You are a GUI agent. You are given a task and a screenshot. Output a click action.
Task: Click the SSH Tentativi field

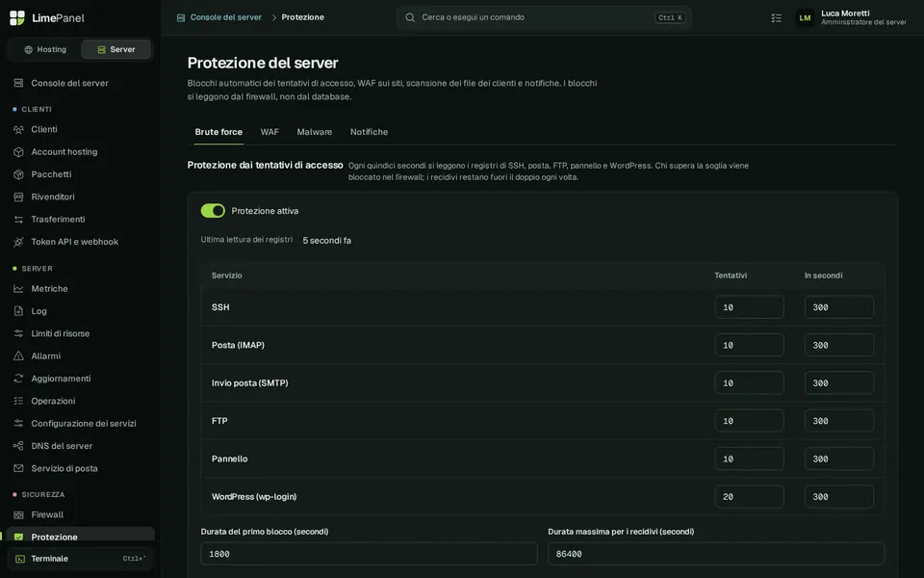pos(749,307)
